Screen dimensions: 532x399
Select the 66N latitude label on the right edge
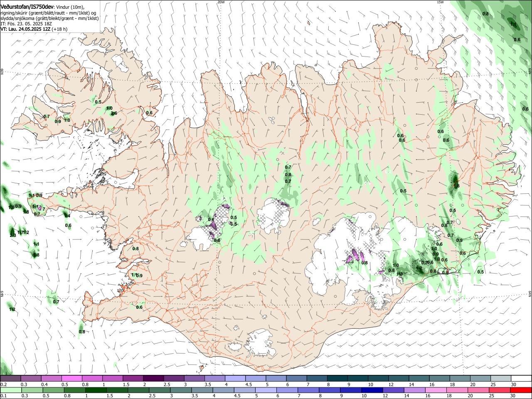tap(530, 72)
